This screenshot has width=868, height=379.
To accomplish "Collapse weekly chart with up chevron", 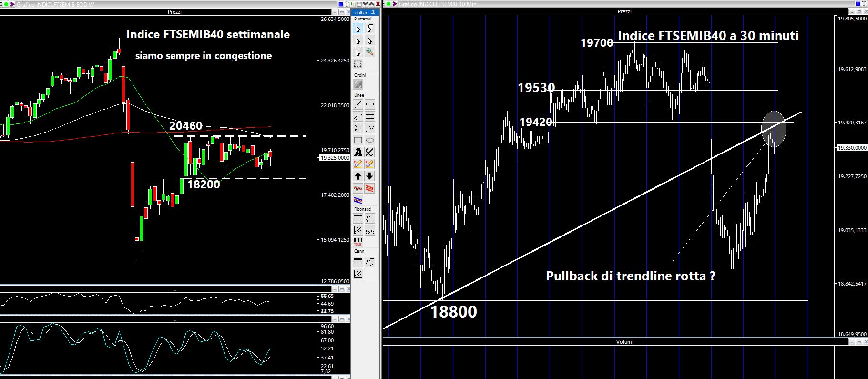I will (372, 4).
